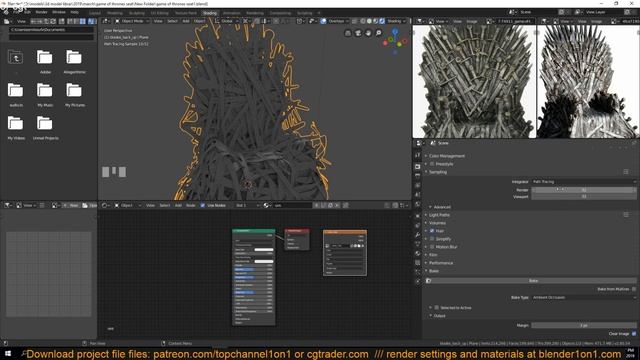Open the Window menu in top bar
This screenshot has height=360, width=640.
[59, 12]
